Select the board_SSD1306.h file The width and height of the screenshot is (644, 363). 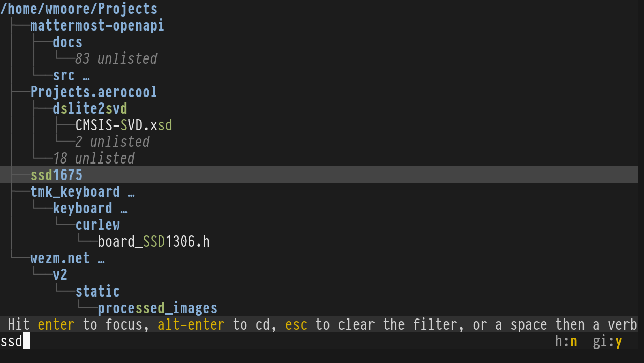[x=153, y=242]
